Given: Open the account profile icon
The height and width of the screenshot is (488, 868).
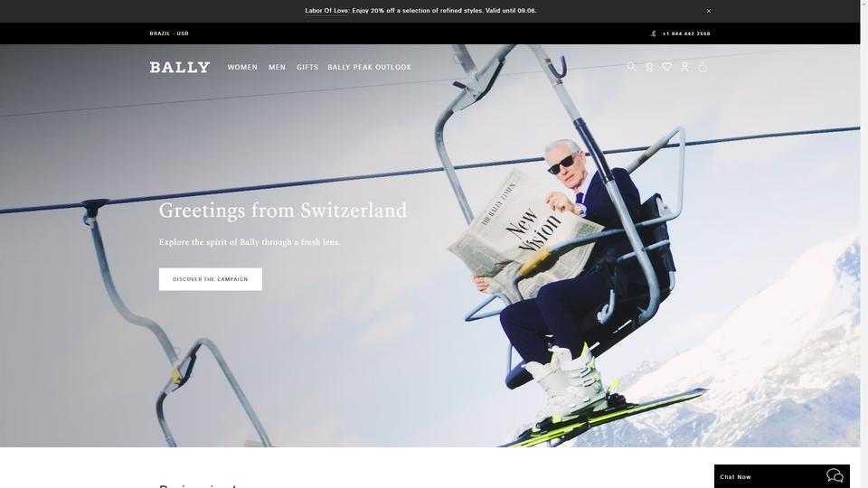Looking at the screenshot, I should [x=684, y=67].
